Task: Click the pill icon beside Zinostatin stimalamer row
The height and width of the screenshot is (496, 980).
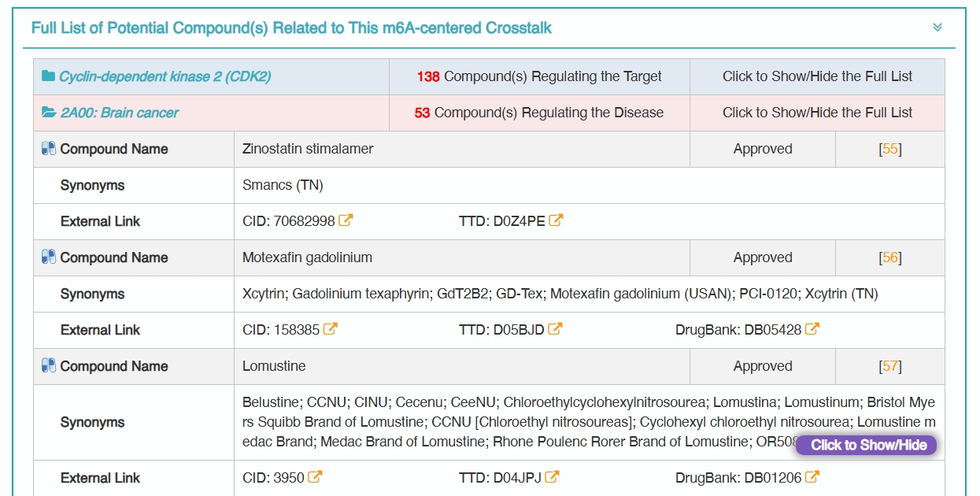Action: pyautogui.click(x=49, y=149)
